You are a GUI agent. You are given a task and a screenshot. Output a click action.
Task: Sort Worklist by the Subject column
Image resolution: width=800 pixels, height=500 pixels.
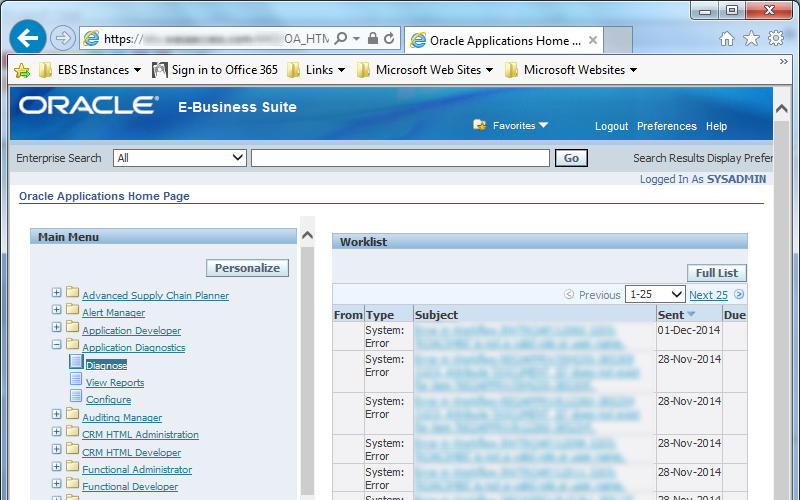(436, 315)
